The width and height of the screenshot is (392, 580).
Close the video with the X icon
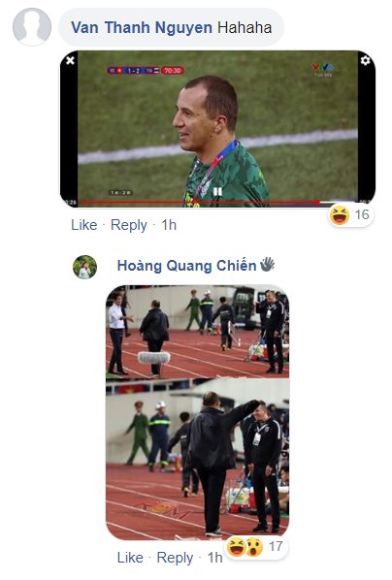click(x=70, y=60)
